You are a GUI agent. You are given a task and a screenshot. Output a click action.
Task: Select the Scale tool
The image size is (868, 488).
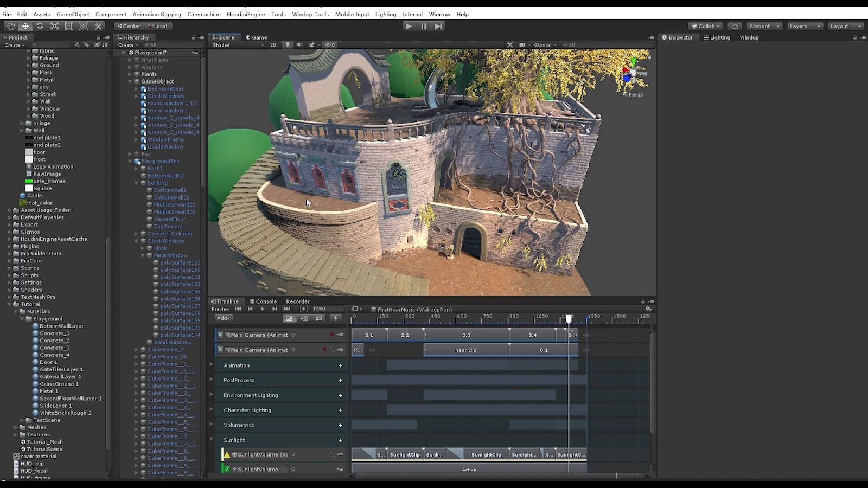[54, 26]
